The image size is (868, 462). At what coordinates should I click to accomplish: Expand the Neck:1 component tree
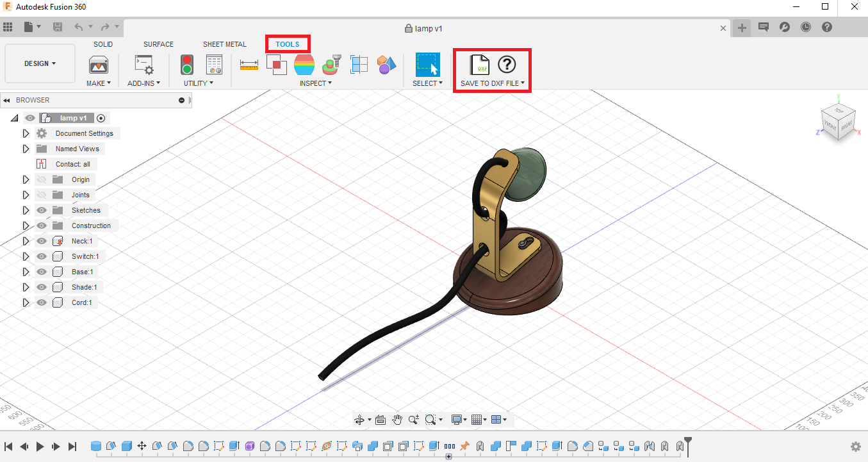tap(26, 241)
